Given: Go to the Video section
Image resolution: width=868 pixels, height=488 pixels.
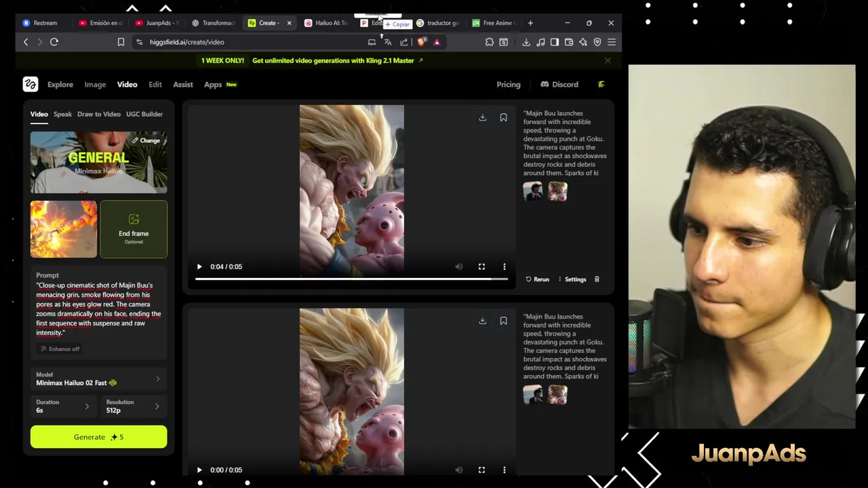Looking at the screenshot, I should tap(127, 85).
